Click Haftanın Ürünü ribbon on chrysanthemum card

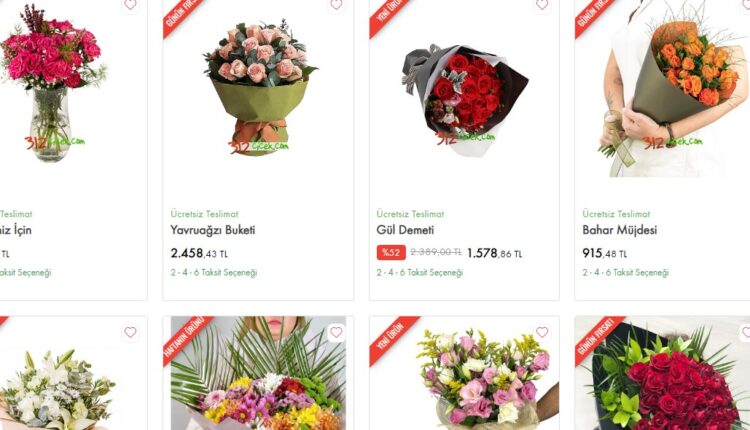187,339
